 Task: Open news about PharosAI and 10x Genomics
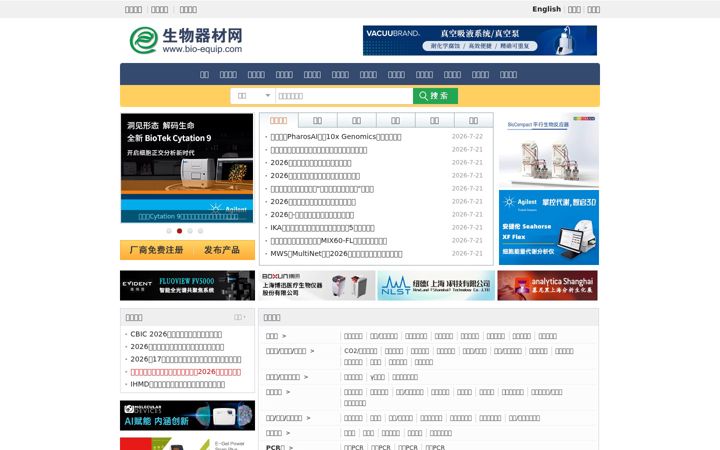(336, 137)
